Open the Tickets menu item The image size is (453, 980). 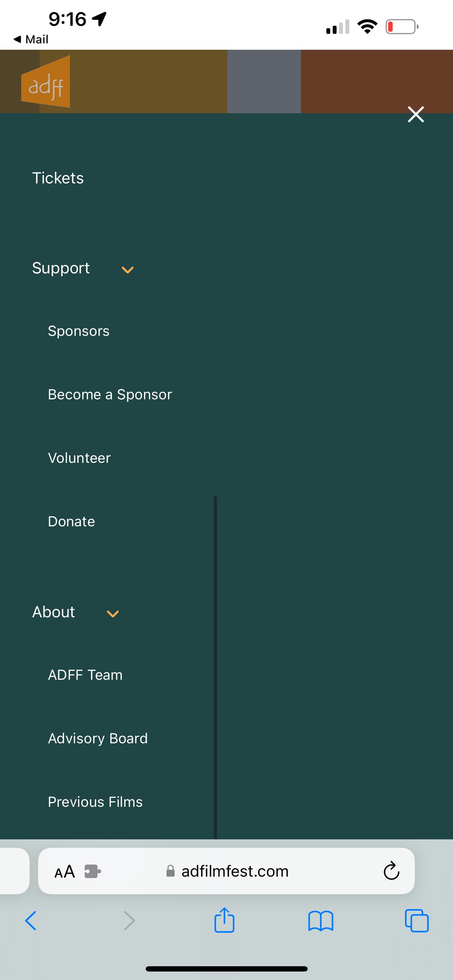point(58,178)
